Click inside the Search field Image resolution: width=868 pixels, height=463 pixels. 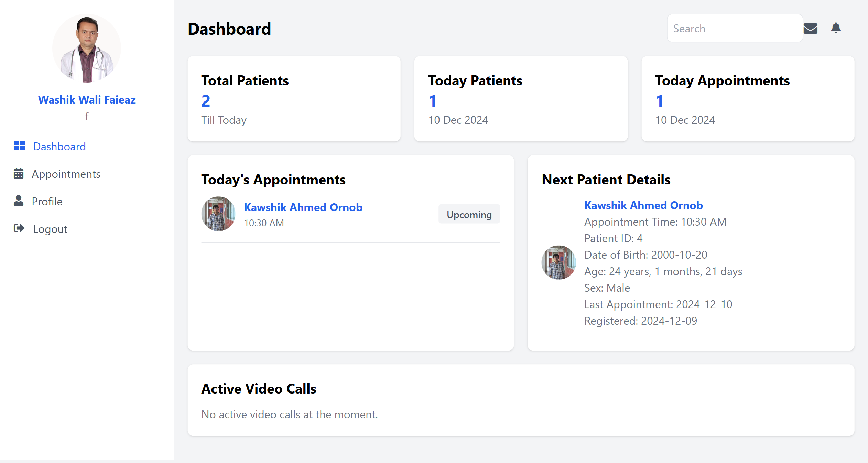coord(734,28)
